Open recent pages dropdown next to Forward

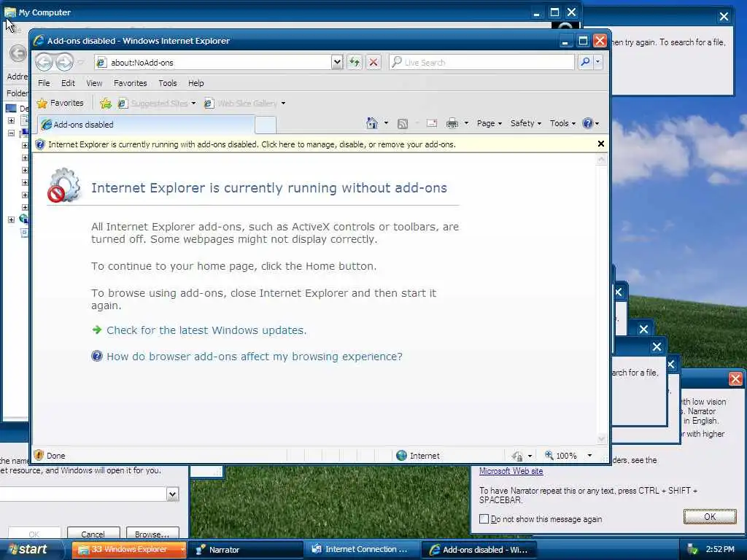tap(80, 63)
